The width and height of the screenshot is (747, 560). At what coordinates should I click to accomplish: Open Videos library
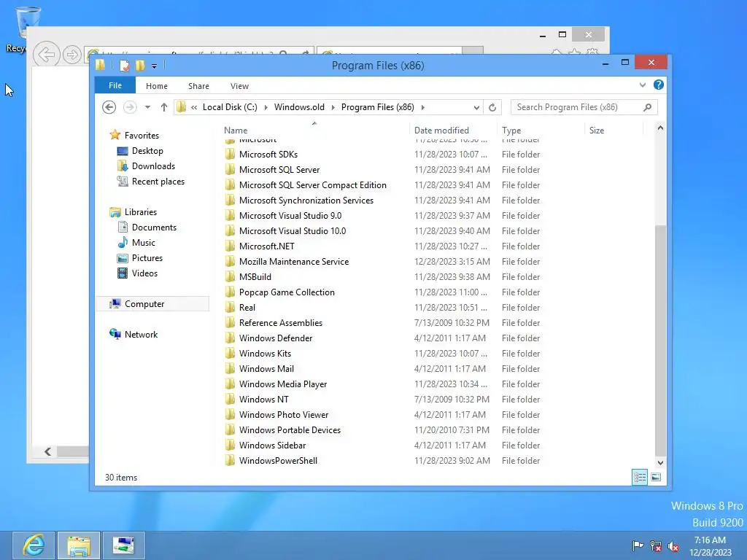point(144,273)
